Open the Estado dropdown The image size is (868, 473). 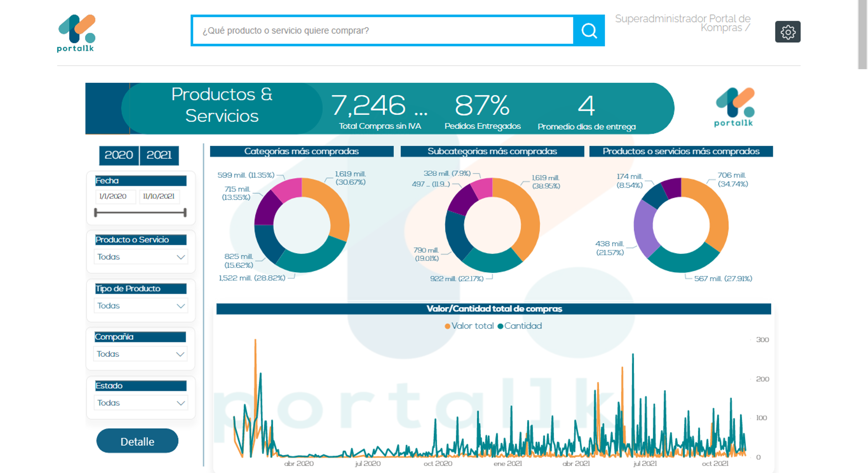141,403
